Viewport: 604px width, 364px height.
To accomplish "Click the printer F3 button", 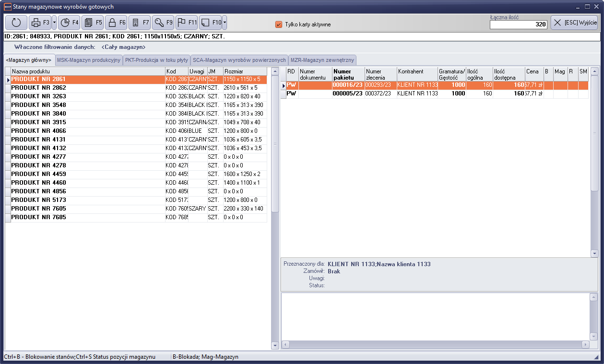I will pos(40,23).
